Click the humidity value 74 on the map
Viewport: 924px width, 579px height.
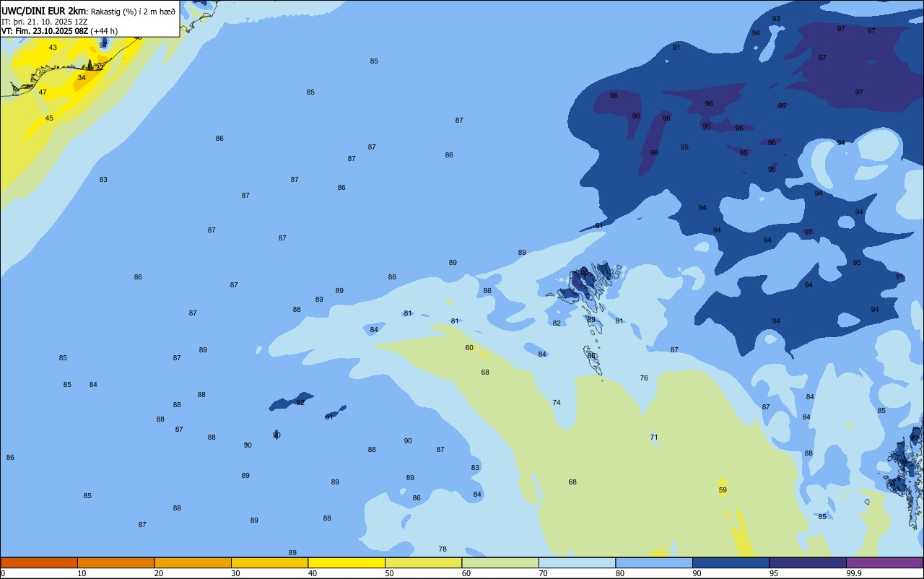click(557, 403)
